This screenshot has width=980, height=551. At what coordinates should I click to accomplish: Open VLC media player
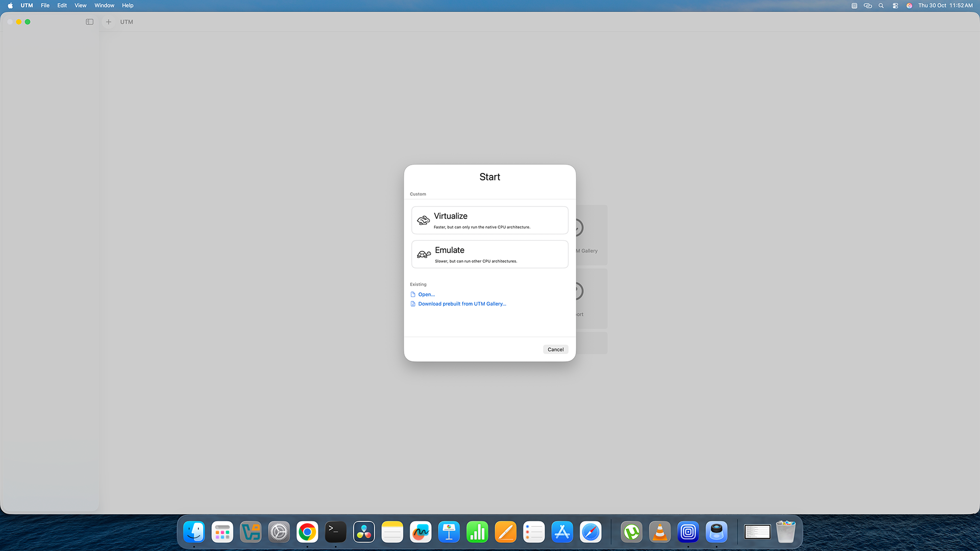click(x=659, y=532)
